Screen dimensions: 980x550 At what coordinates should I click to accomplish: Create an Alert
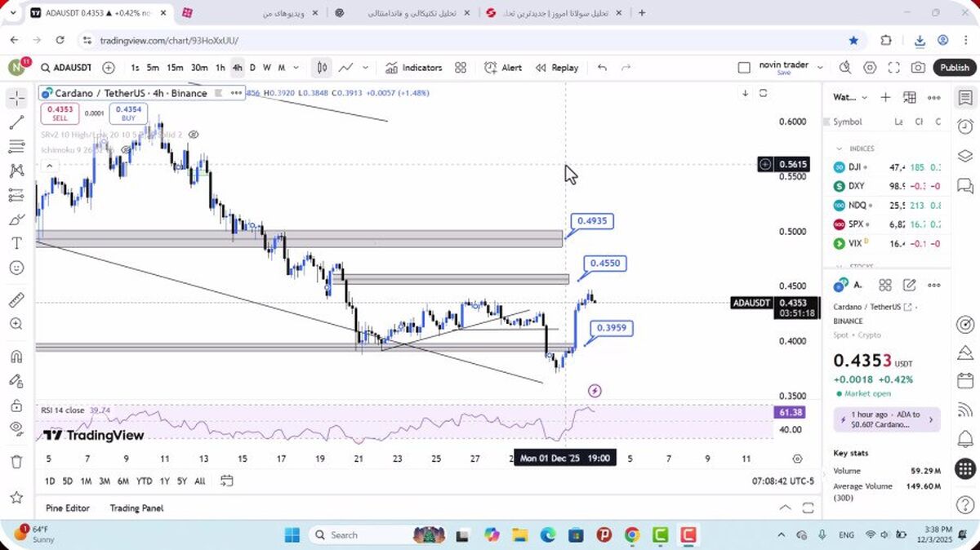503,68
